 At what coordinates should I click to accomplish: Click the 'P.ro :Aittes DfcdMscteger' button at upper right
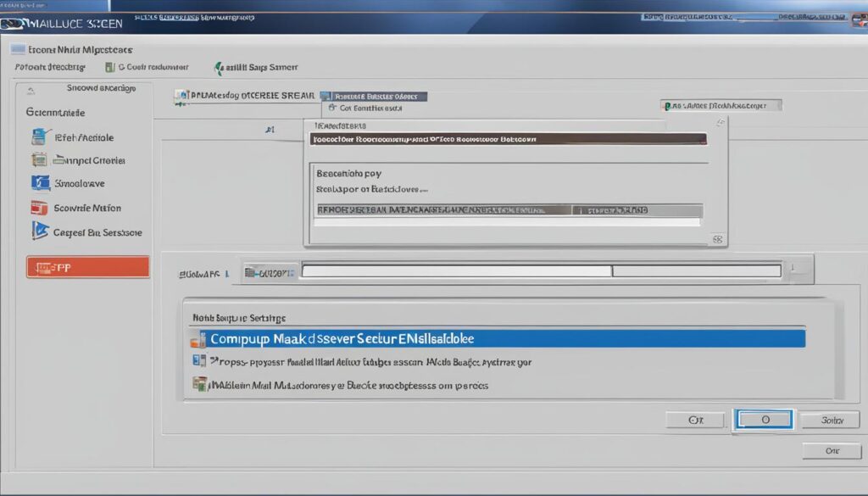(721, 105)
